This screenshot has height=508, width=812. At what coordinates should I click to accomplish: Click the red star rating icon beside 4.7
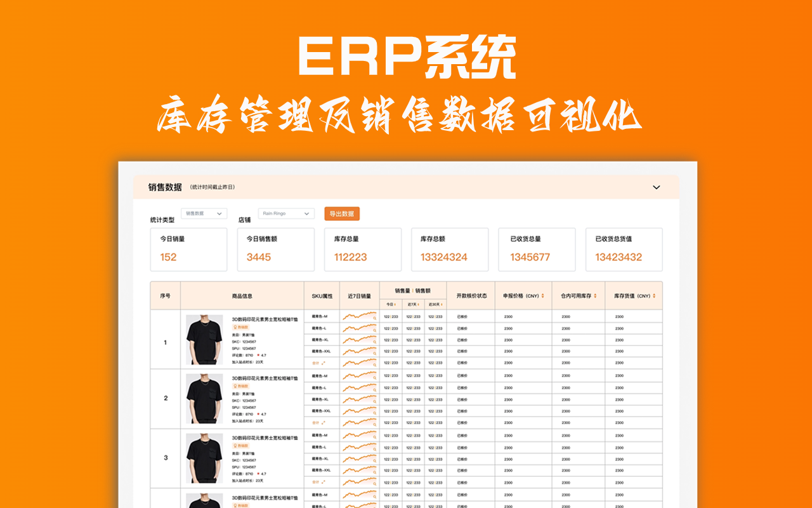point(259,355)
